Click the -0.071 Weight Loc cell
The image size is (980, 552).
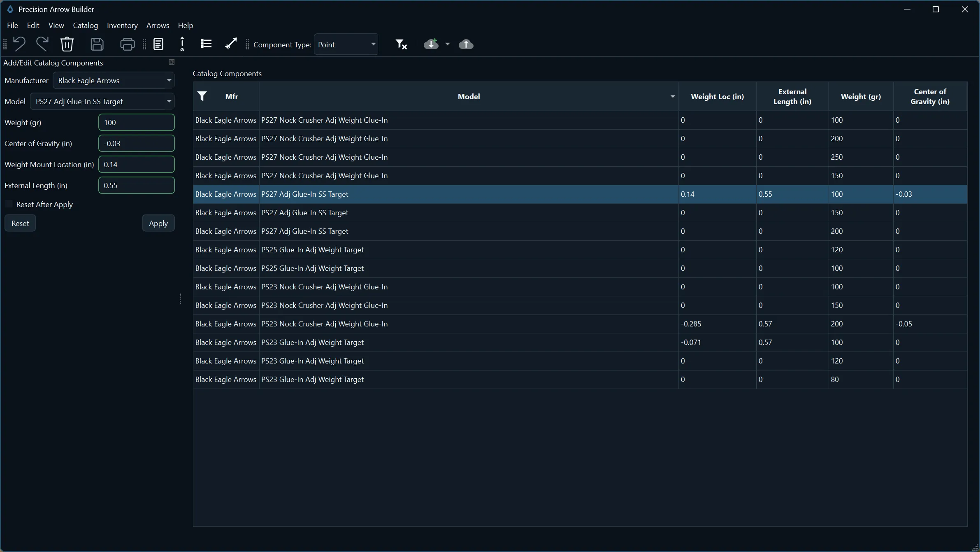[x=718, y=342]
